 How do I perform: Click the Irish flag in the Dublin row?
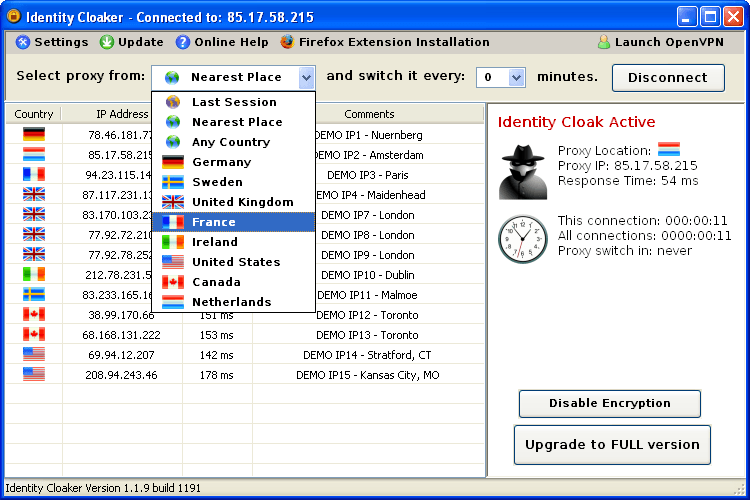(x=34, y=275)
